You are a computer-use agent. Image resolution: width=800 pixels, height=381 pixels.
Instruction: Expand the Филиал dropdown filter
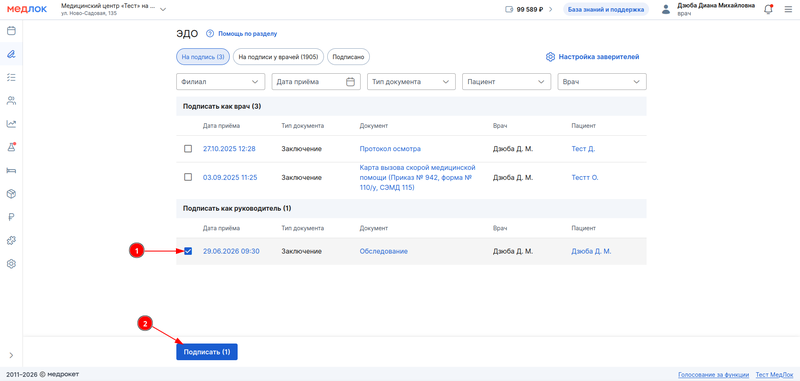(x=220, y=82)
